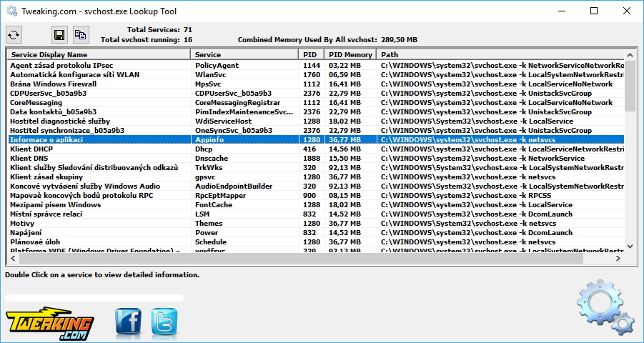
Task: Click the progress bar above Tweaking logo
Action: click(x=94, y=298)
